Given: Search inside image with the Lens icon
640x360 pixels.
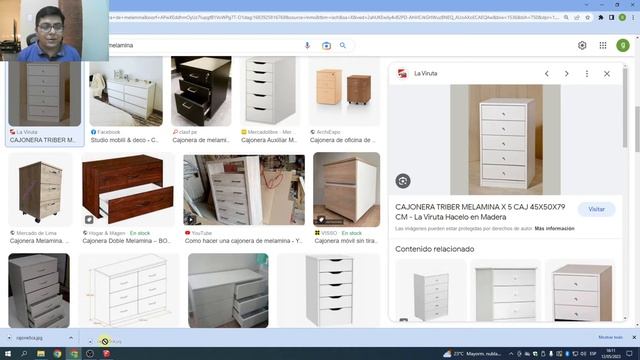Looking at the screenshot, I should [x=403, y=181].
